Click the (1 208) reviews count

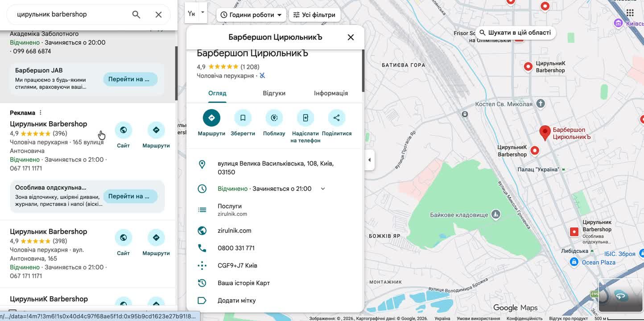(250, 67)
